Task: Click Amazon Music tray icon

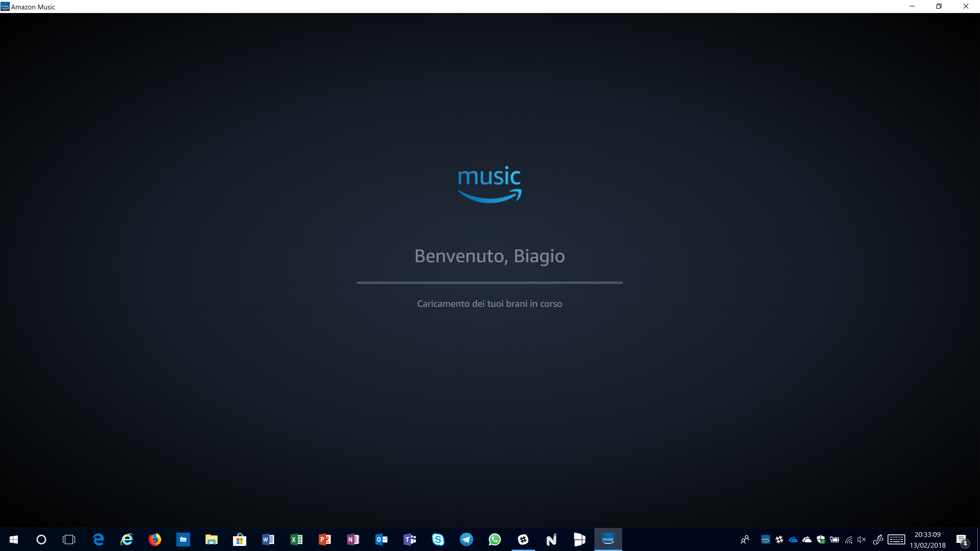Action: [x=765, y=539]
